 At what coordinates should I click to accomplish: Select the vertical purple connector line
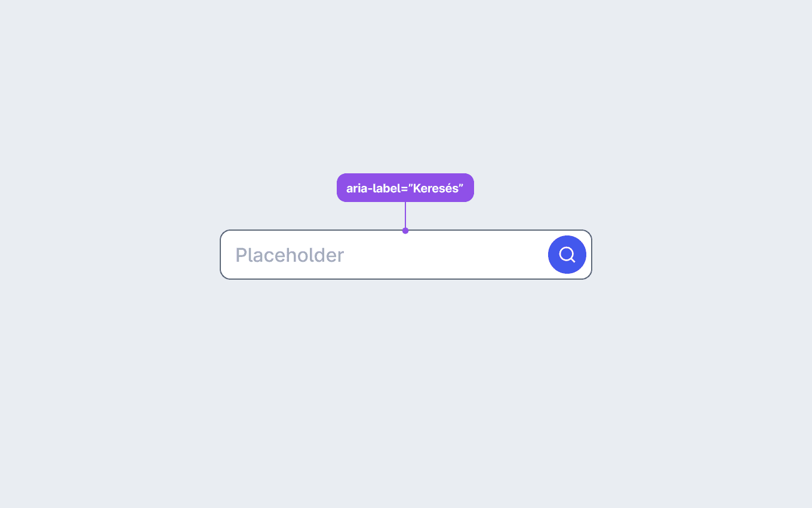click(405, 215)
